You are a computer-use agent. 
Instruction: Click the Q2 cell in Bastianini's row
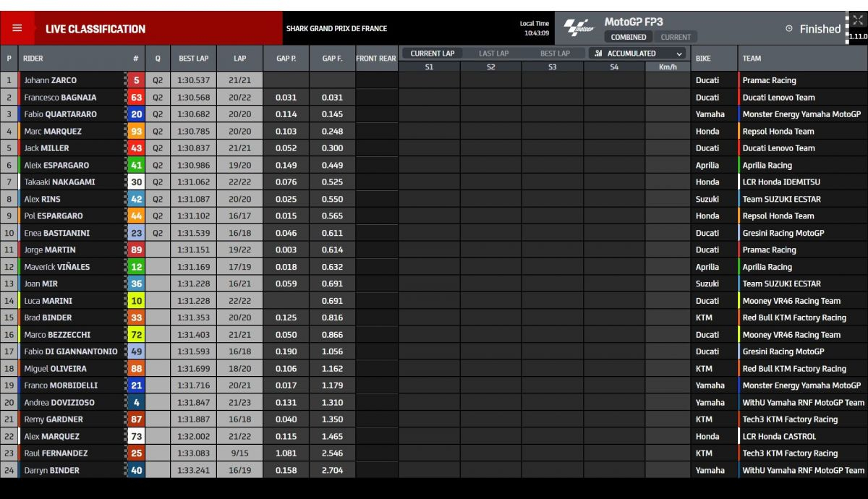(158, 233)
